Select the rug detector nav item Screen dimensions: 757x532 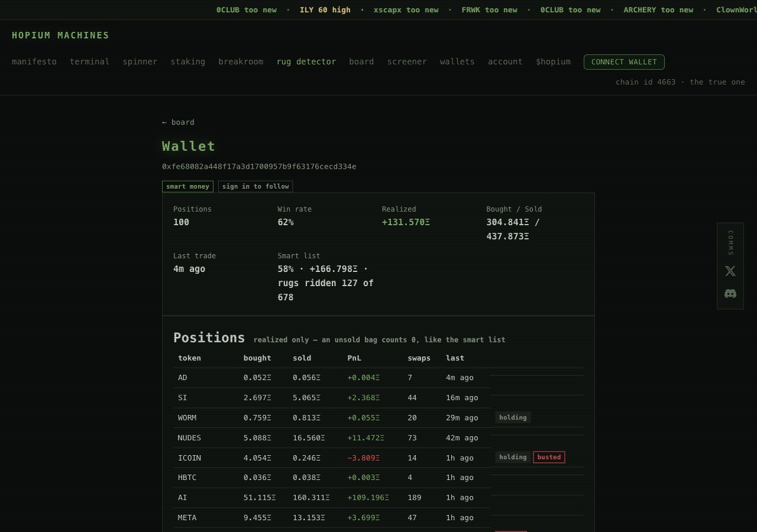(306, 61)
